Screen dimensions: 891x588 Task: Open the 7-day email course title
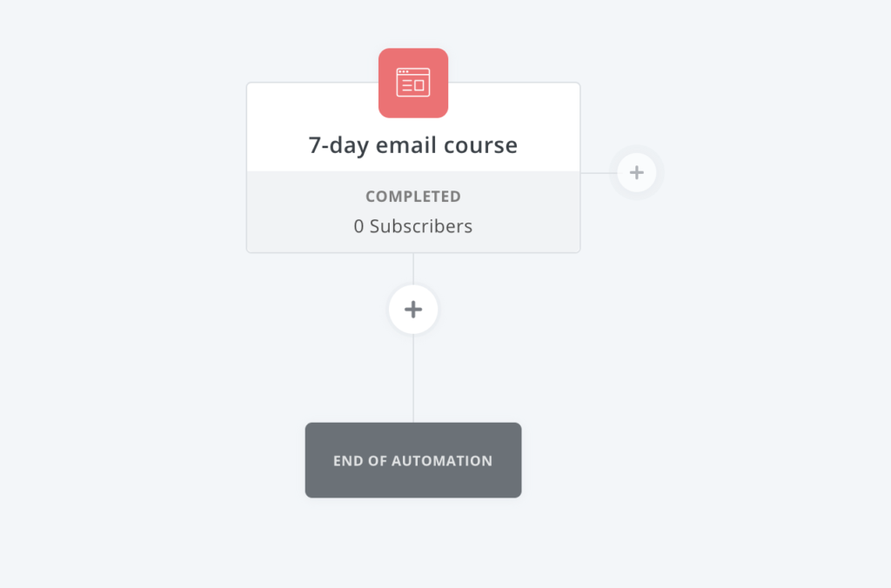tap(413, 145)
